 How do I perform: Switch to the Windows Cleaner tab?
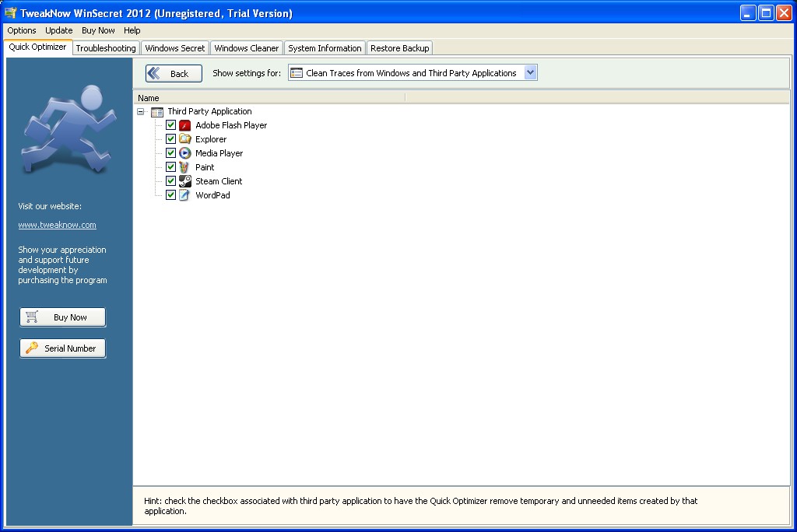coord(247,48)
